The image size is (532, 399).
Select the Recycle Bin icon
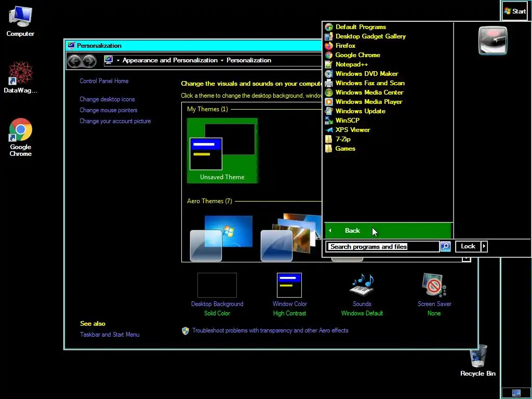tap(478, 361)
